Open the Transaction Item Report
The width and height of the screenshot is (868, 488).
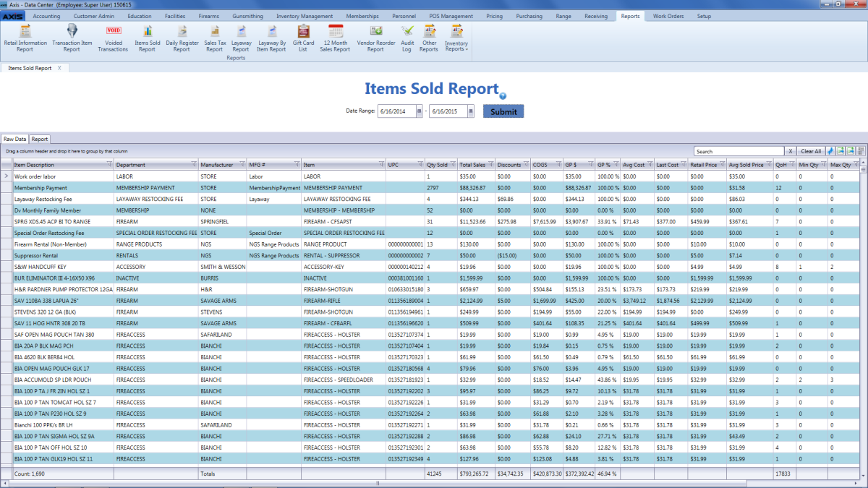point(72,38)
